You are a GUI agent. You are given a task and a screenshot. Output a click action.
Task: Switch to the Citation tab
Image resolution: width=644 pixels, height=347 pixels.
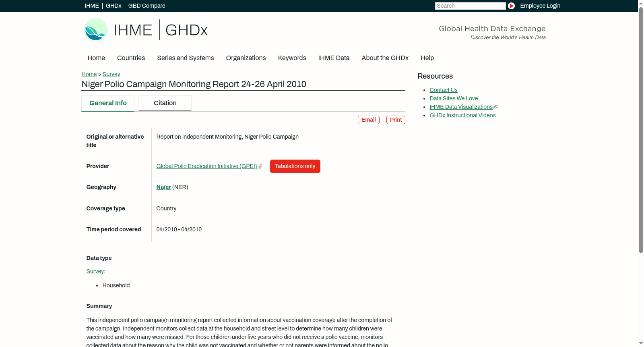pos(165,103)
